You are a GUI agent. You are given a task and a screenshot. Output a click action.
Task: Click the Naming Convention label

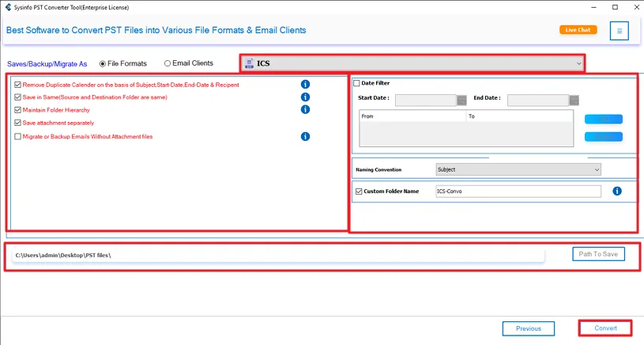[378, 170]
